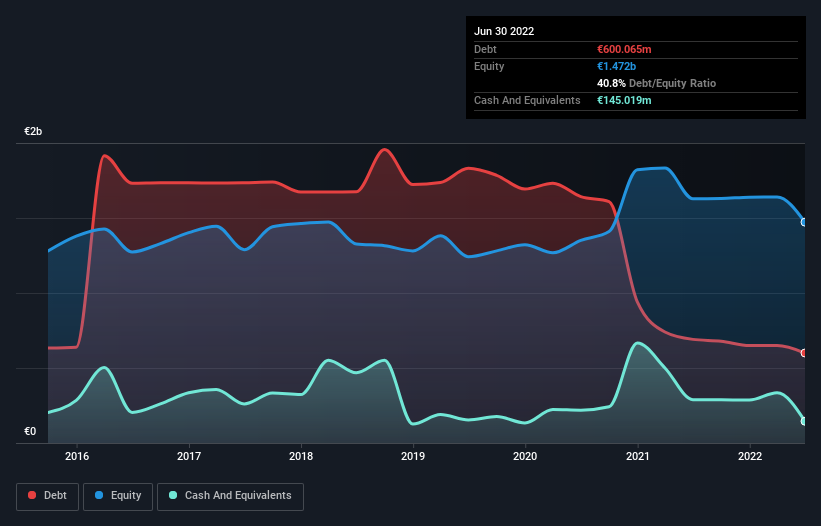The image size is (821, 526).
Task: Click the €600.065m debt value
Action: click(x=624, y=49)
